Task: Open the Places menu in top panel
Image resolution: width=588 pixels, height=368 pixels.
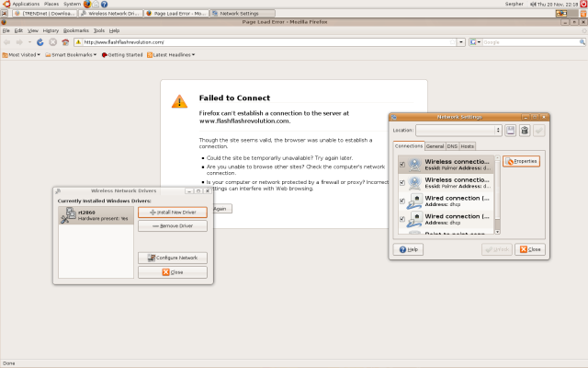Action: (51, 4)
